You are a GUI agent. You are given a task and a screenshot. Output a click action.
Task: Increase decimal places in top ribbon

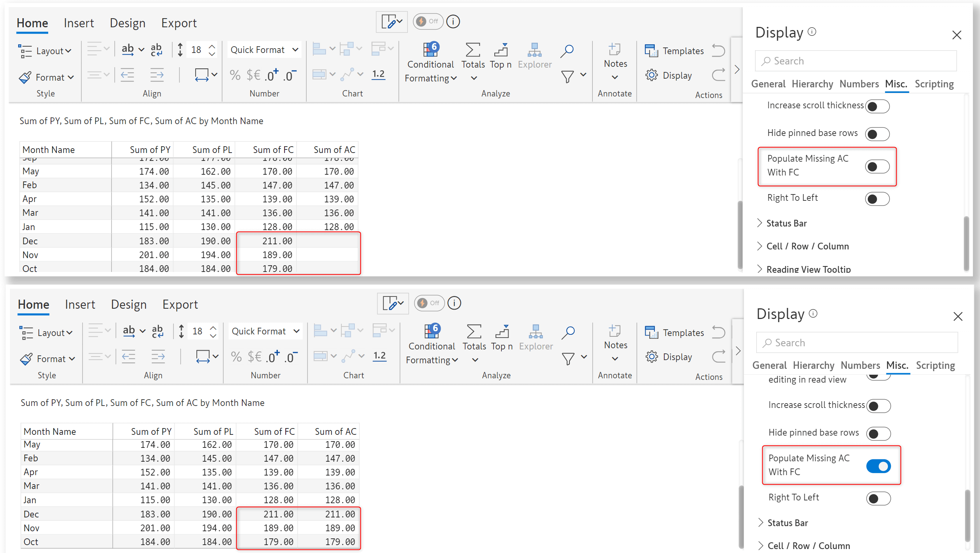tap(272, 75)
